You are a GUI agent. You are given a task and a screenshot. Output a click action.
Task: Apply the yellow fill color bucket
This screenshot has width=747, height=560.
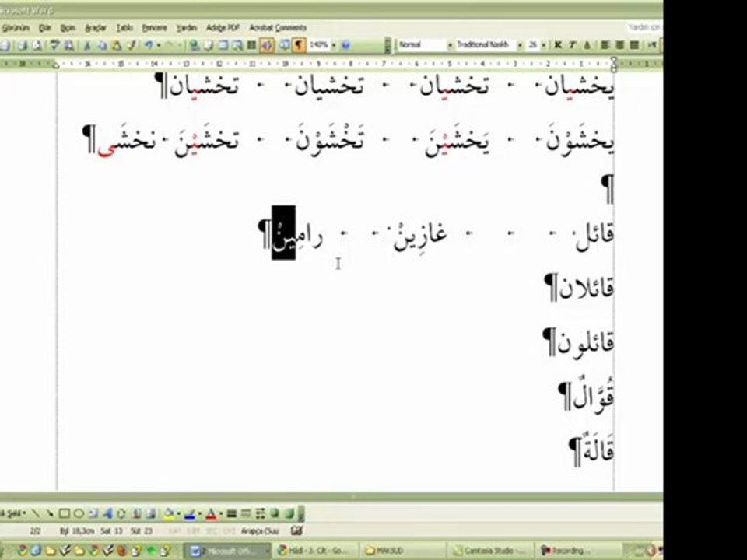click(169, 513)
